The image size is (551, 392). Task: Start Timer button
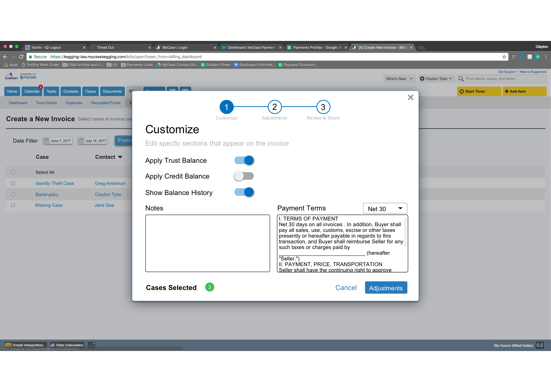[x=479, y=91]
